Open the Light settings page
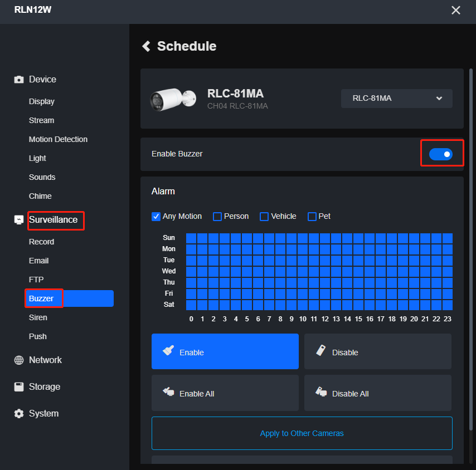Image resolution: width=476 pixels, height=470 pixels. coord(37,158)
